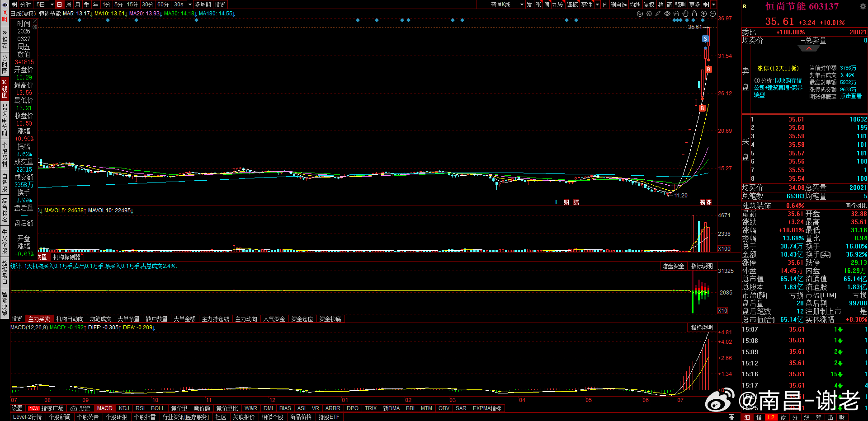Open the 九转 indicator button
The height and width of the screenshot is (421, 868).
(x=557, y=5)
